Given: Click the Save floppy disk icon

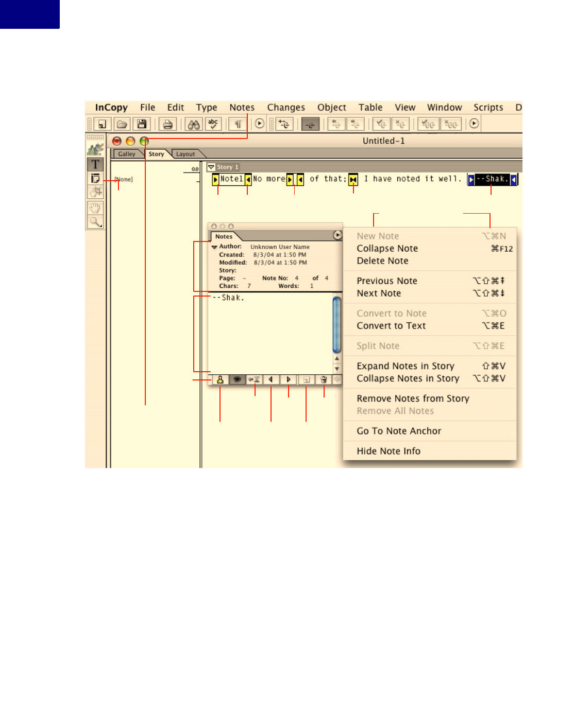Looking at the screenshot, I should coord(142,124).
